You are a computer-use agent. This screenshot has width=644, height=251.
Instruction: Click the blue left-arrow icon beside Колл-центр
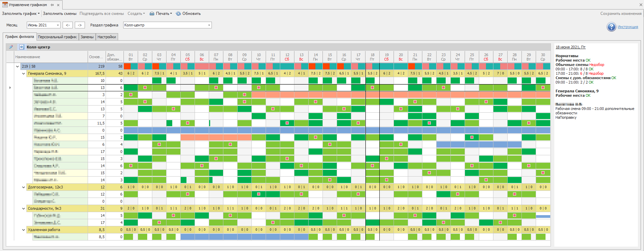tap(22, 47)
